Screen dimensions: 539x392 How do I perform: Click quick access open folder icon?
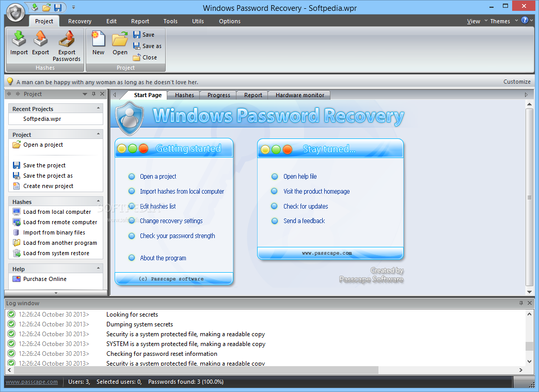pyautogui.click(x=46, y=7)
